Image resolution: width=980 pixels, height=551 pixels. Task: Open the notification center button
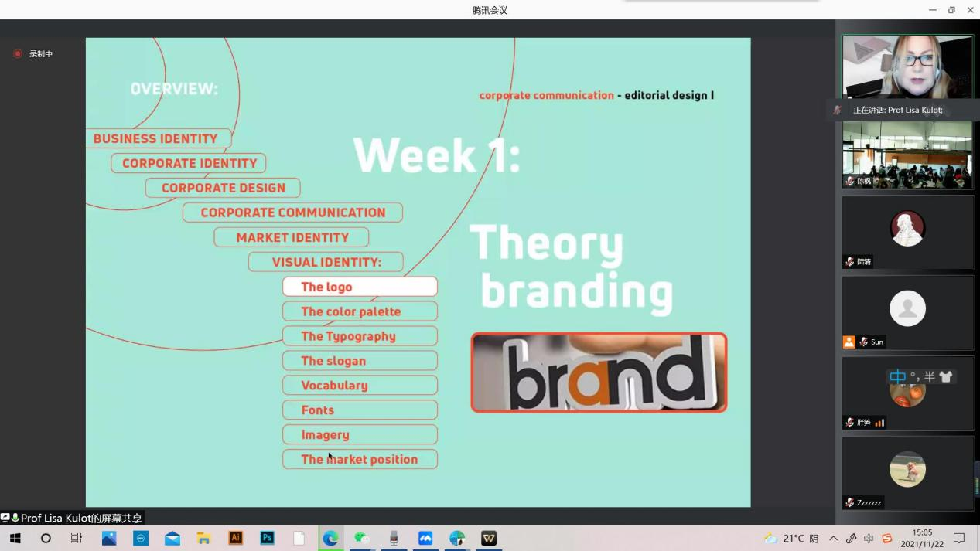coord(959,538)
